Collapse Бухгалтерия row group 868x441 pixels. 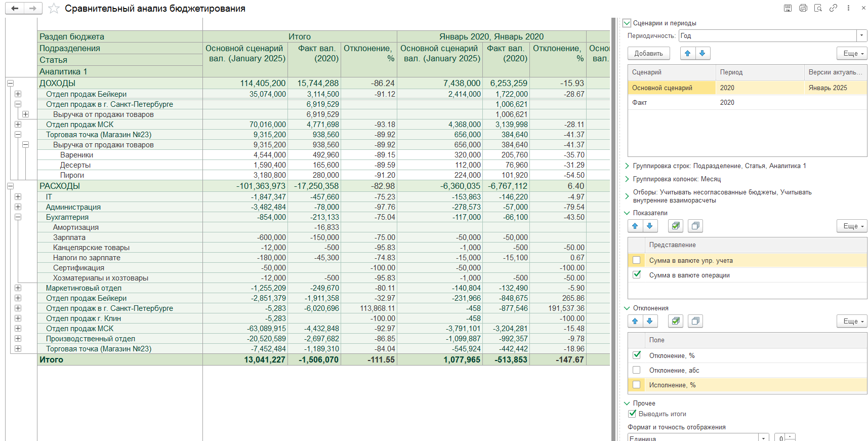[18, 217]
